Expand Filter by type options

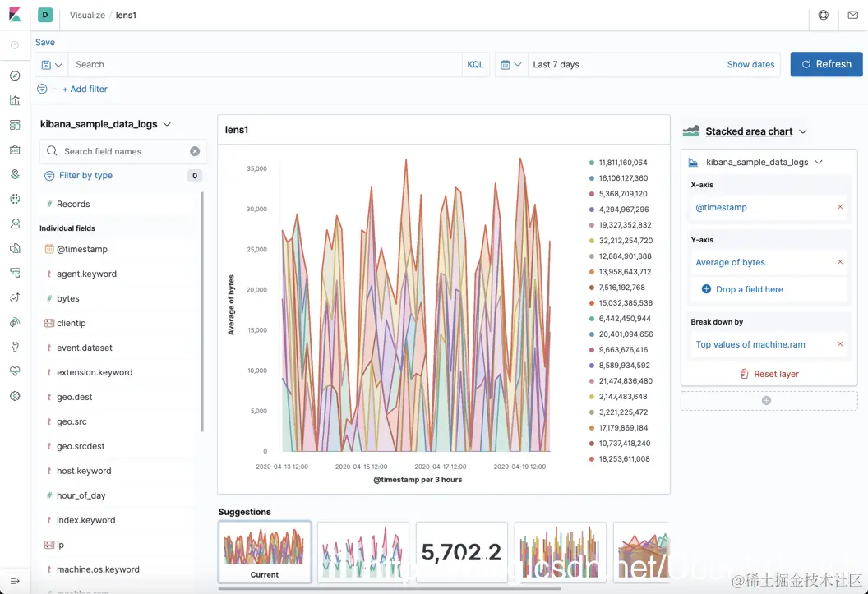point(85,175)
